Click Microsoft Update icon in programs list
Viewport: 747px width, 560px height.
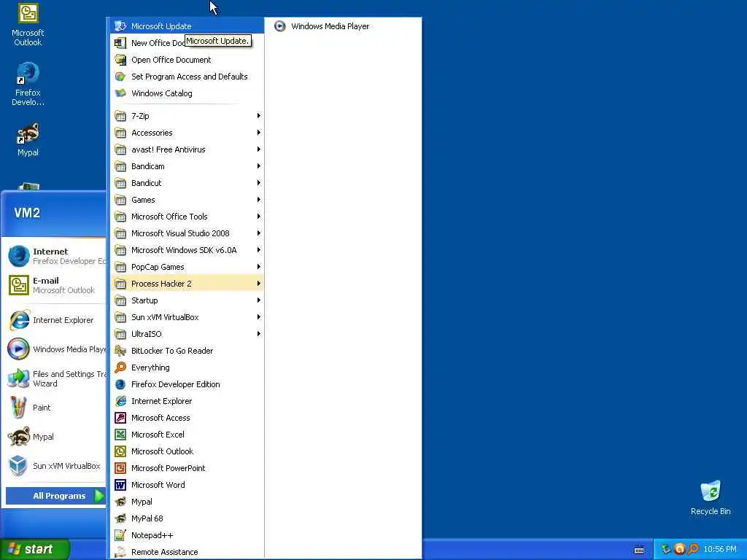click(x=120, y=26)
